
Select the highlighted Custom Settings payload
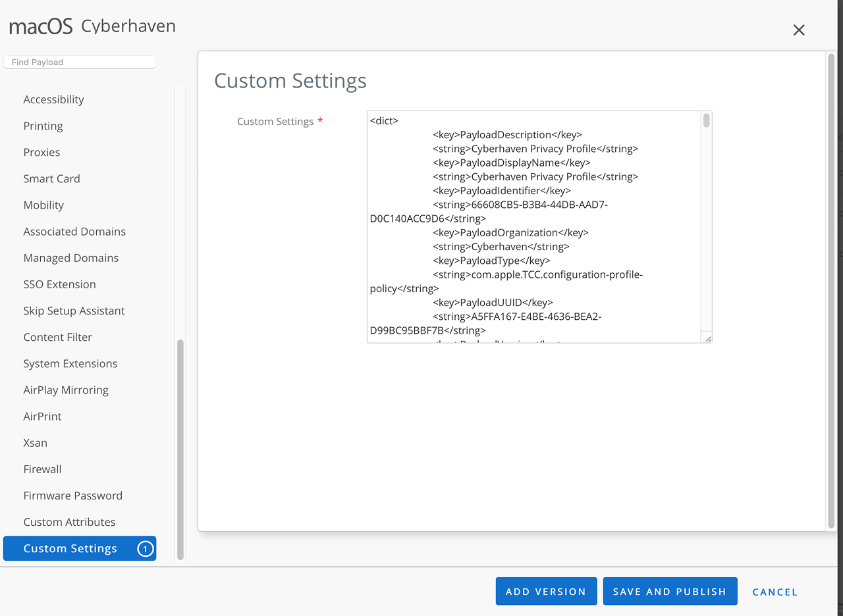tap(70, 548)
